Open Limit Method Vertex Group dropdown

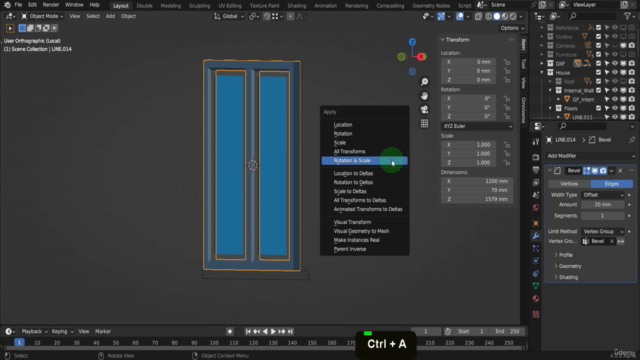pyautogui.click(x=603, y=231)
